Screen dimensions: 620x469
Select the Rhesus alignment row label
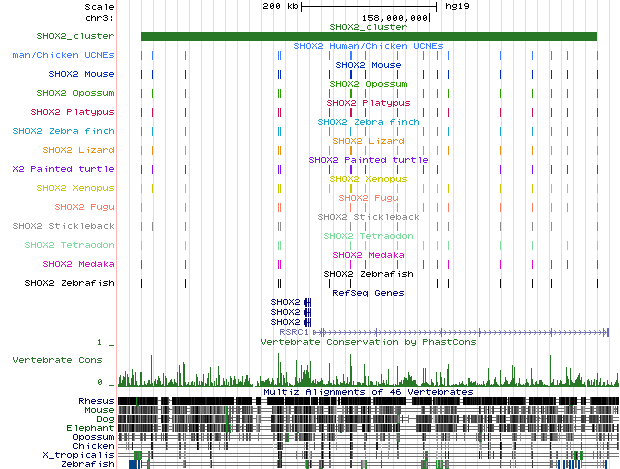[x=96, y=401]
